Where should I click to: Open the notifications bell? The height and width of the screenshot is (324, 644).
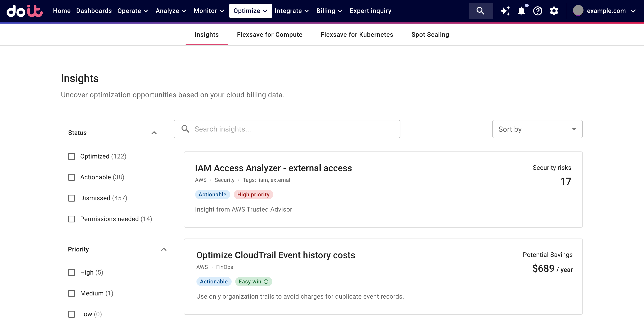[521, 11]
